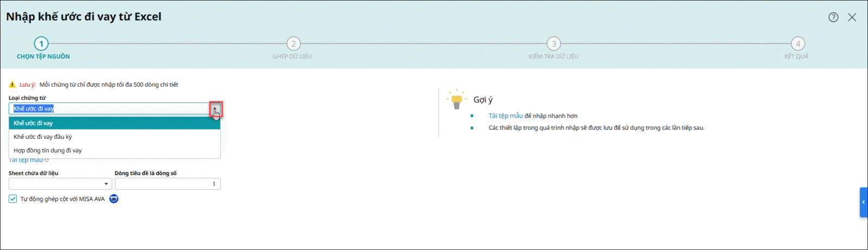Viewport: 868px width, 250px height.
Task: Click the Loại chứng từ text field
Action: click(108, 109)
